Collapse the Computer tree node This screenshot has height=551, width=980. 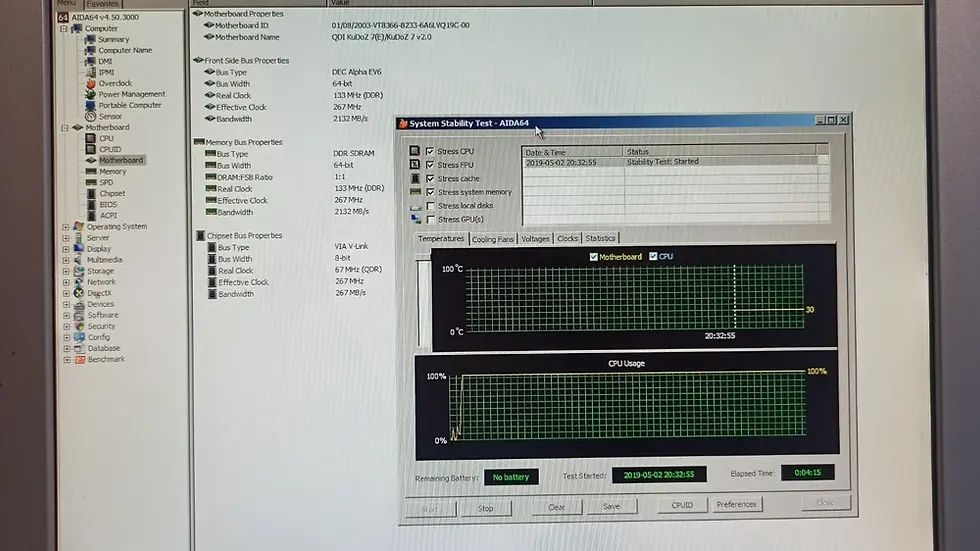click(64, 29)
